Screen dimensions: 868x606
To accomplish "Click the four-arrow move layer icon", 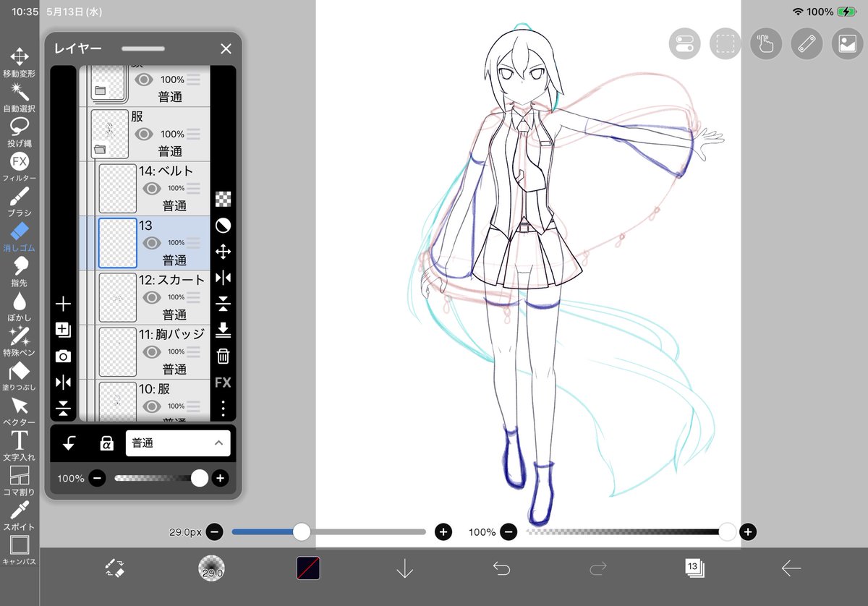I will coord(224,252).
